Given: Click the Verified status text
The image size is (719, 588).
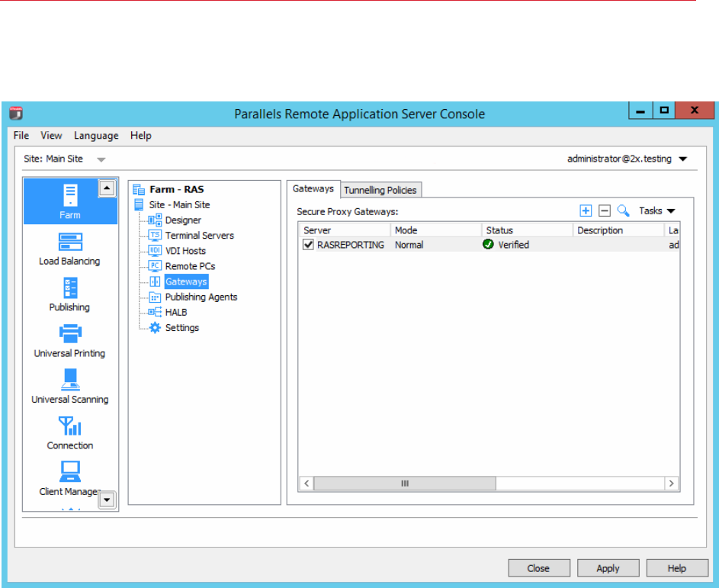Looking at the screenshot, I should coord(514,245).
